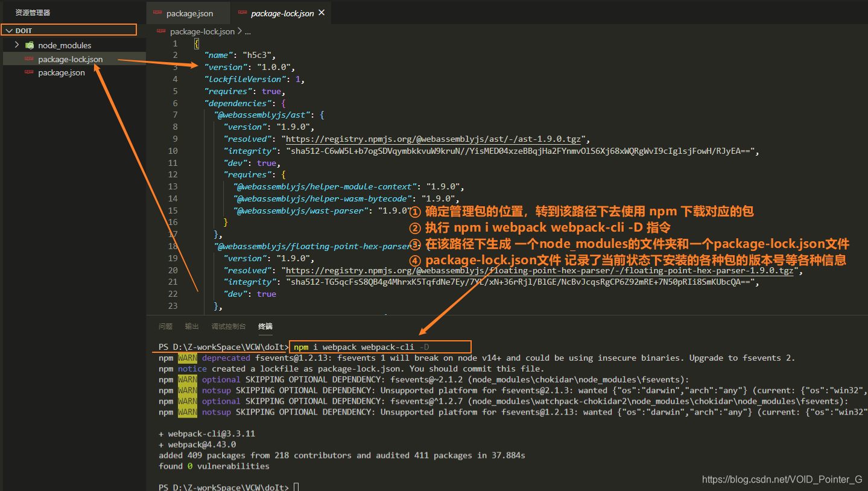Click npm icon beside package-lock.json in tree
868x491 pixels.
pyautogui.click(x=29, y=59)
